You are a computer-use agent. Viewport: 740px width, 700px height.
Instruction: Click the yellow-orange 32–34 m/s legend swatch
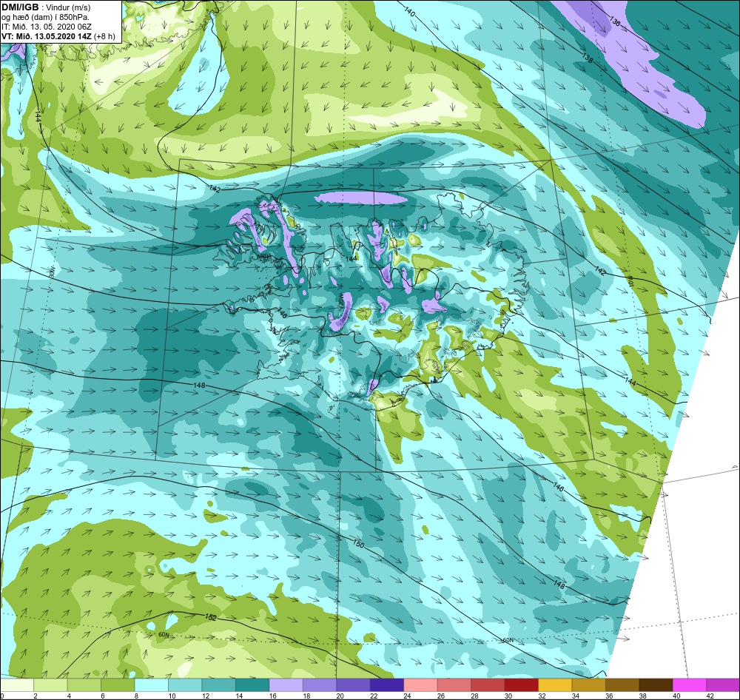pos(555,685)
